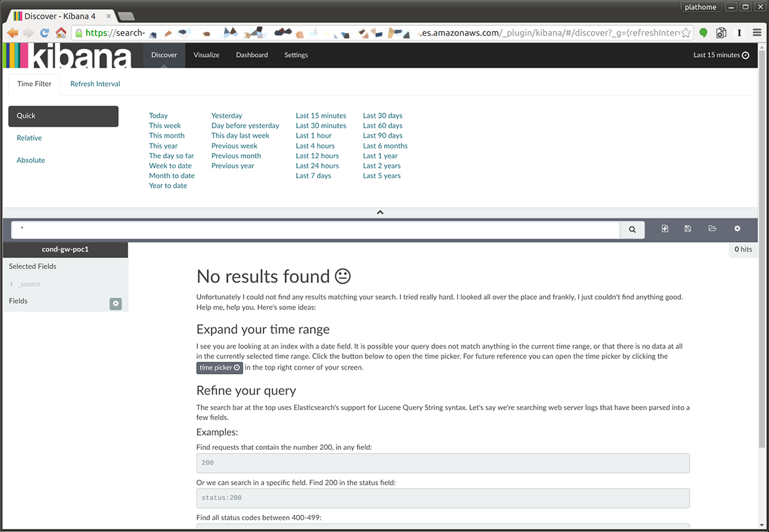Click the browser Back arrow

pos(13,33)
